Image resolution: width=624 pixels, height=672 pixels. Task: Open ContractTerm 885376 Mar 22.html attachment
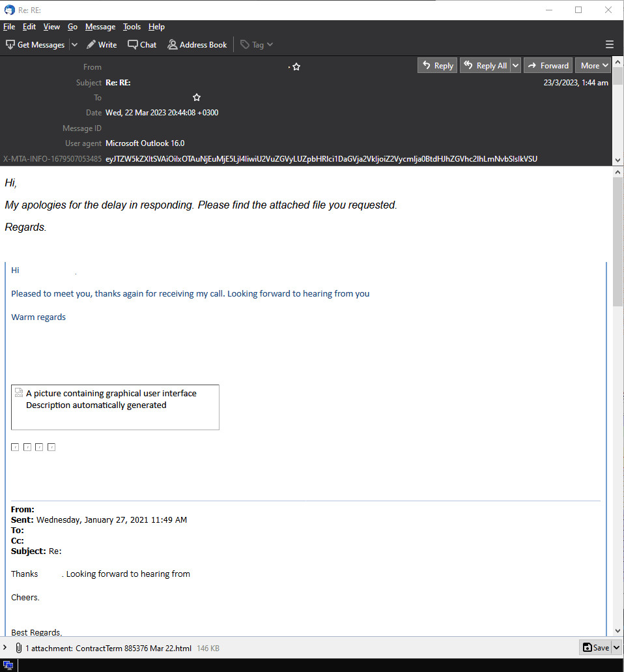tap(133, 649)
